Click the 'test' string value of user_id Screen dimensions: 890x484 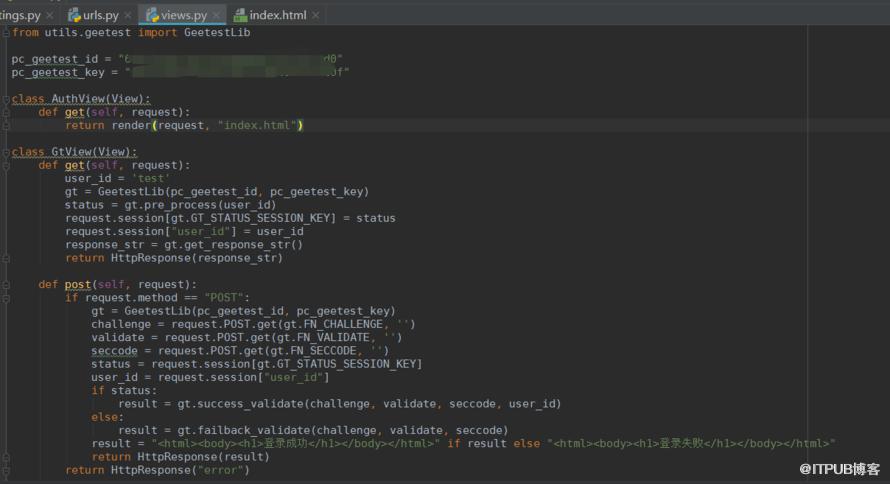pos(150,179)
